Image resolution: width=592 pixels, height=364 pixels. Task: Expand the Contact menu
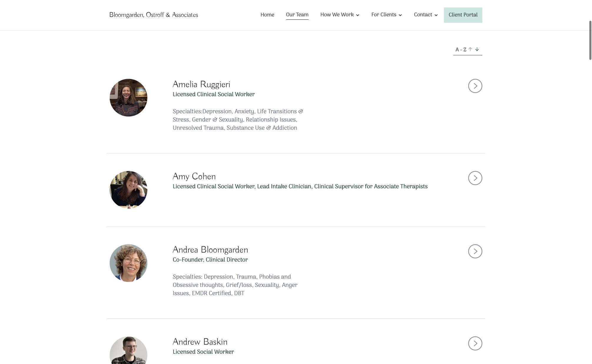[426, 15]
